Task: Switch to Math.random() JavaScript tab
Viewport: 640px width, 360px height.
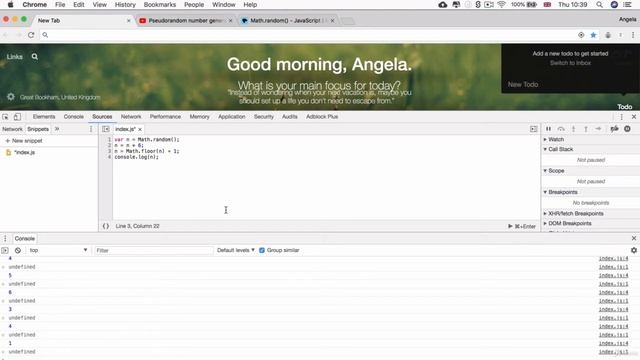Action: click(x=287, y=20)
